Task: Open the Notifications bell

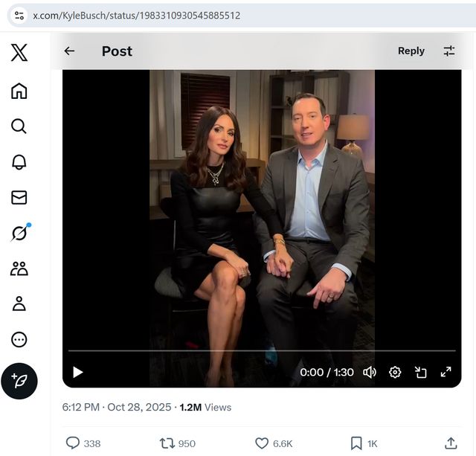Action: coord(19,162)
